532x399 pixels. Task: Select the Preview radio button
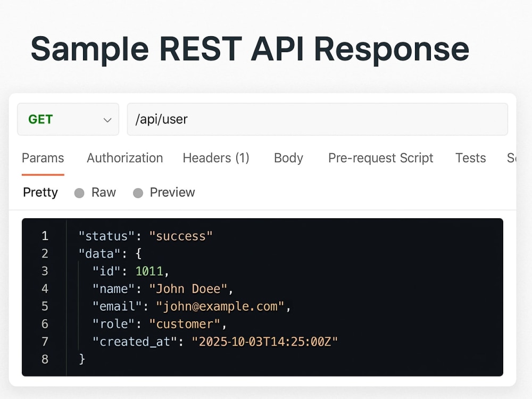(138, 193)
